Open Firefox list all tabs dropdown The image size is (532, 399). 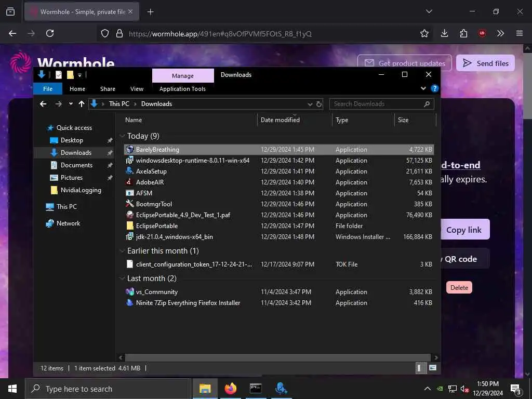(x=429, y=11)
